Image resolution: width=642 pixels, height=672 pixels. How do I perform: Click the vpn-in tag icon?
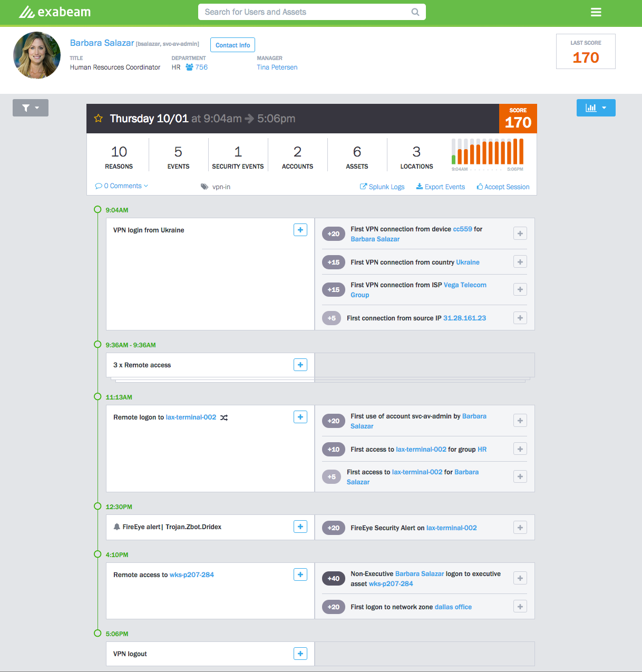pos(205,187)
